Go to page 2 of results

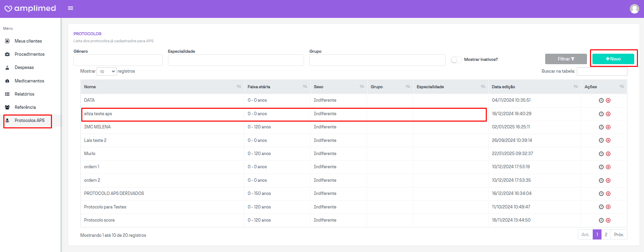(x=606, y=234)
